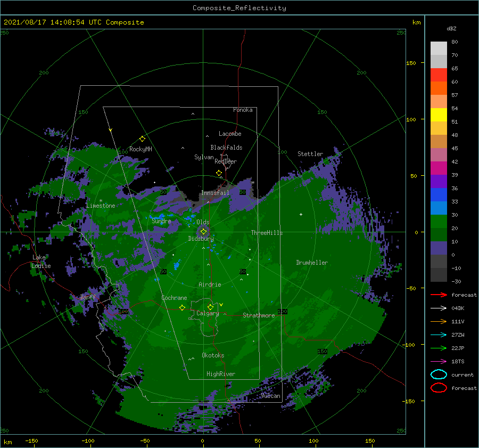Viewport: 479px width, 448px height.
Task: Click the Blackfalds city label
Action: (x=226, y=148)
